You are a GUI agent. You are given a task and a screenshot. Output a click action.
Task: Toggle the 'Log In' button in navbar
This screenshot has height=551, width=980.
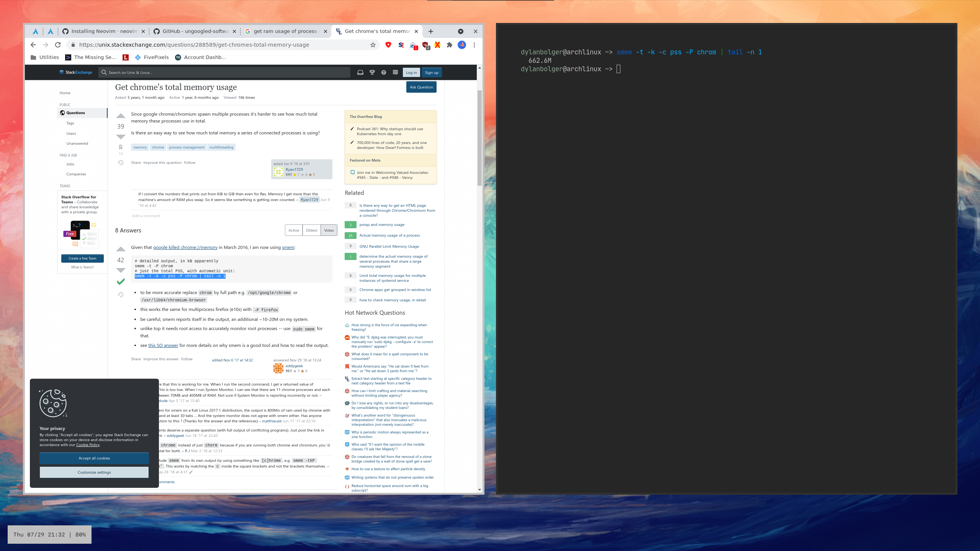click(411, 72)
